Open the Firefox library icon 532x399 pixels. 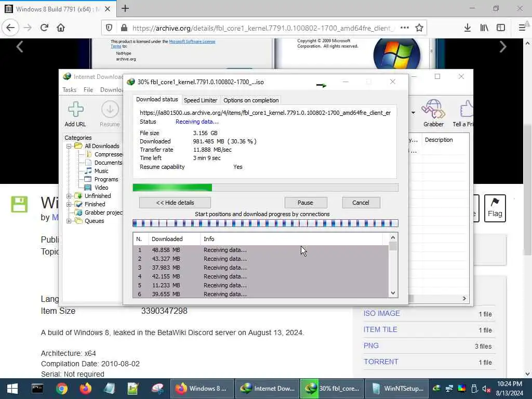484,28
